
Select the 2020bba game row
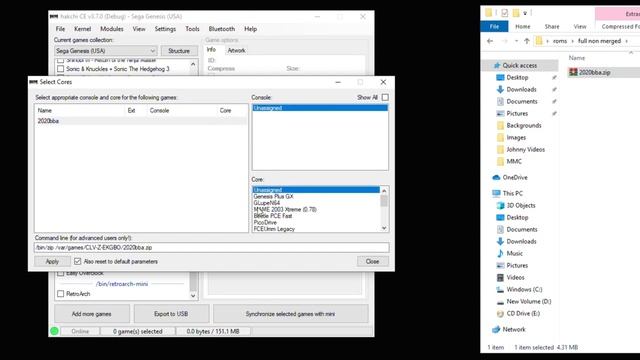click(140, 121)
